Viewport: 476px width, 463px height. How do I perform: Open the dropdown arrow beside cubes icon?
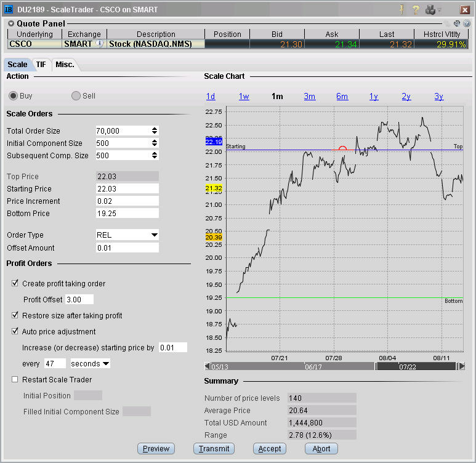(x=439, y=10)
